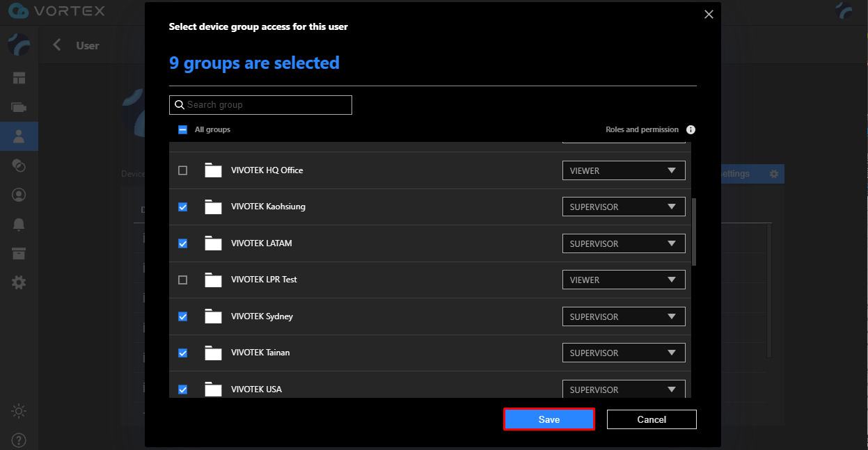Click the brightness theme icon
868x450 pixels.
coord(19,411)
